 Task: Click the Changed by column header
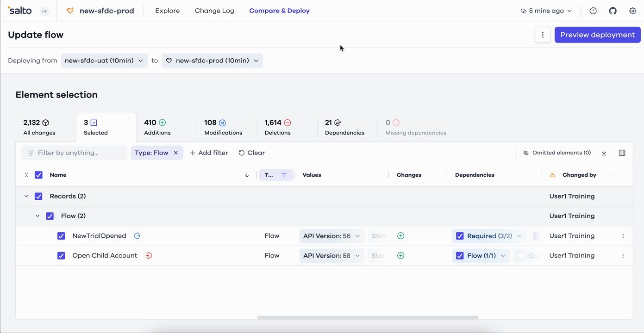click(x=579, y=175)
